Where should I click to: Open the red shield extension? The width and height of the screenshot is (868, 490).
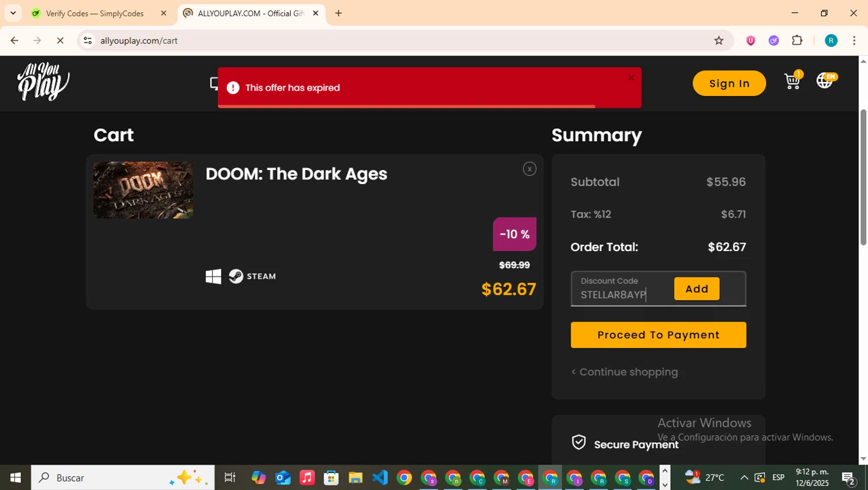click(x=751, y=40)
